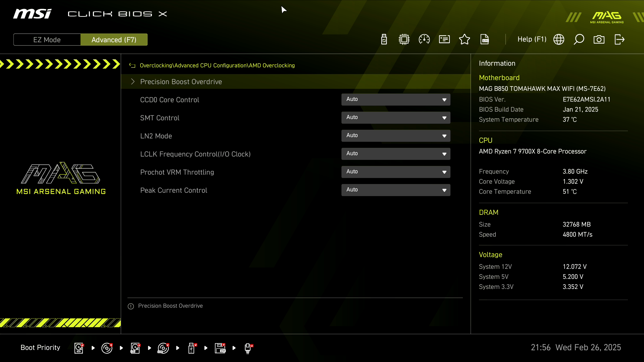The image size is (644, 362).
Task: Open the favorites star icon
Action: point(465,40)
